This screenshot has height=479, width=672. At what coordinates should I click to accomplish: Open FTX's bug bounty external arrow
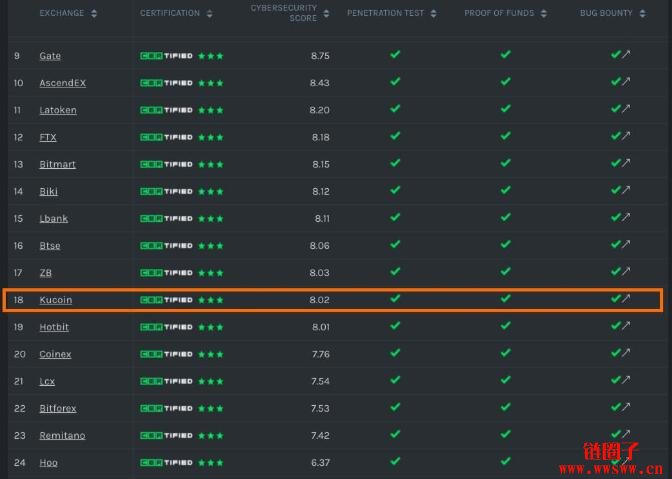coord(626,136)
